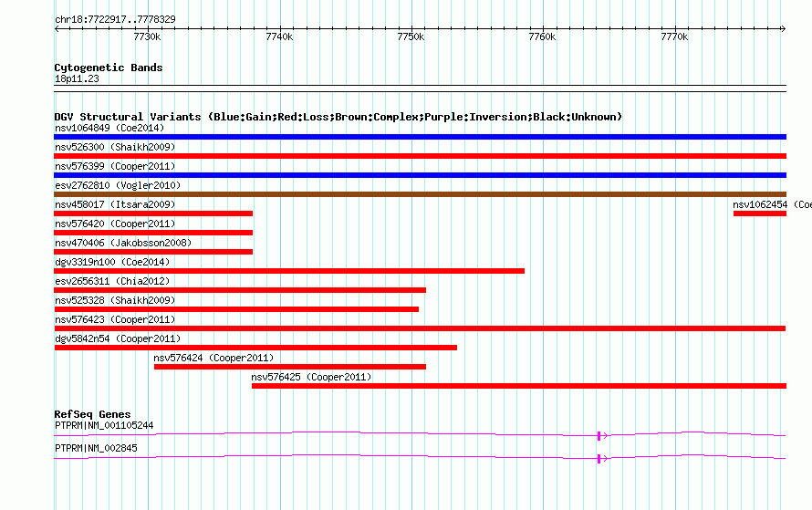Click the ruler's left arrowhead
812x510 pixels.
point(57,29)
